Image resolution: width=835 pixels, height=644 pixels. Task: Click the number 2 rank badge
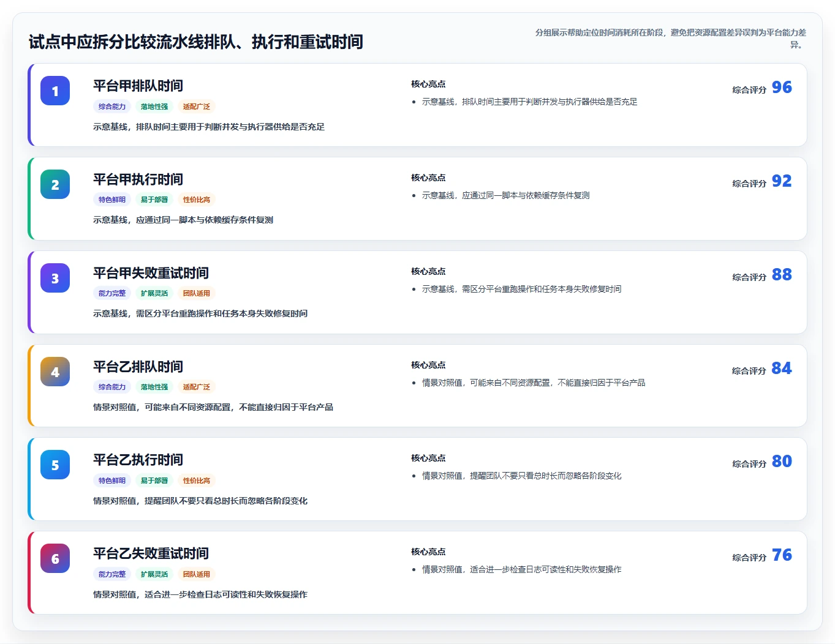[55, 184]
